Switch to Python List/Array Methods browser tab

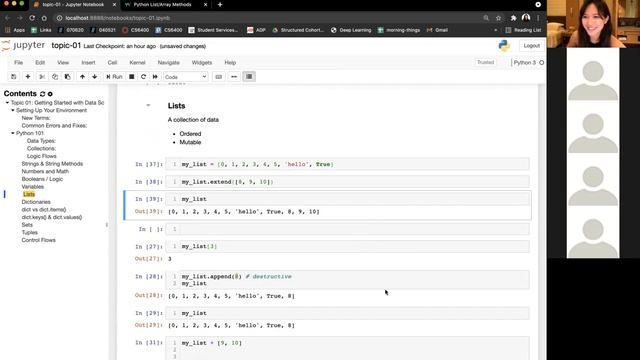coord(162,4)
